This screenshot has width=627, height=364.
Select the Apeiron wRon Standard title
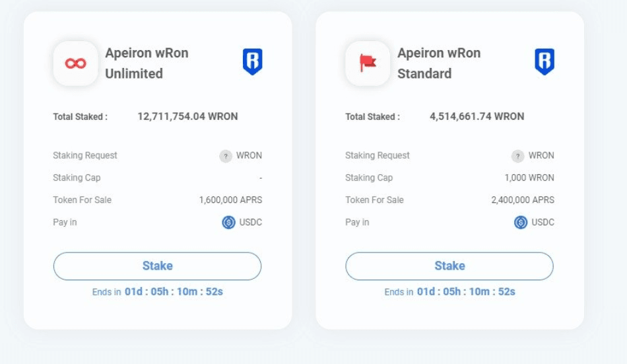439,63
